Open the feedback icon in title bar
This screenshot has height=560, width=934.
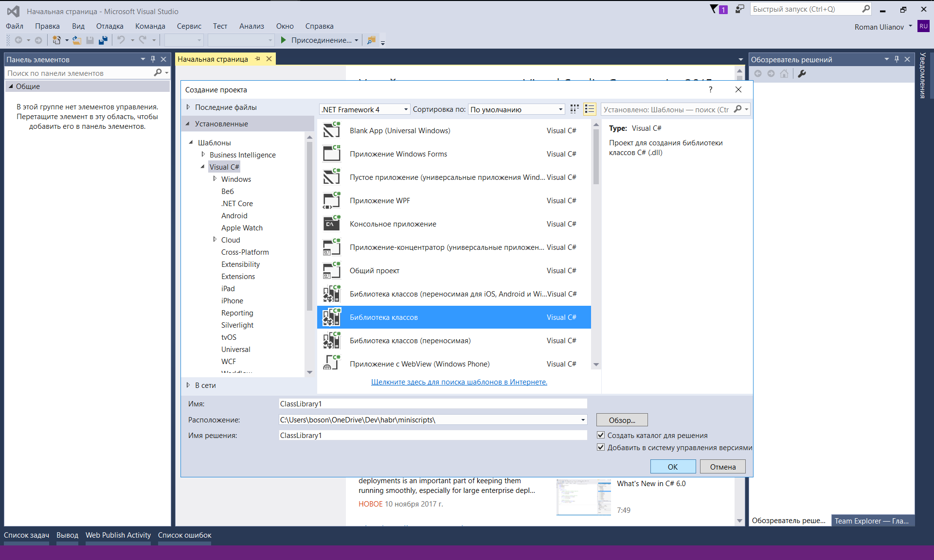(x=739, y=9)
